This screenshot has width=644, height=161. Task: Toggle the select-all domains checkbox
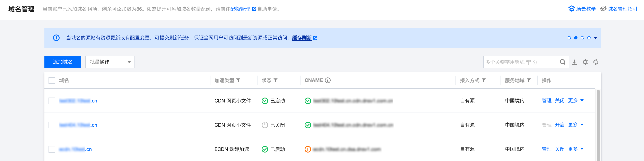coord(52,80)
